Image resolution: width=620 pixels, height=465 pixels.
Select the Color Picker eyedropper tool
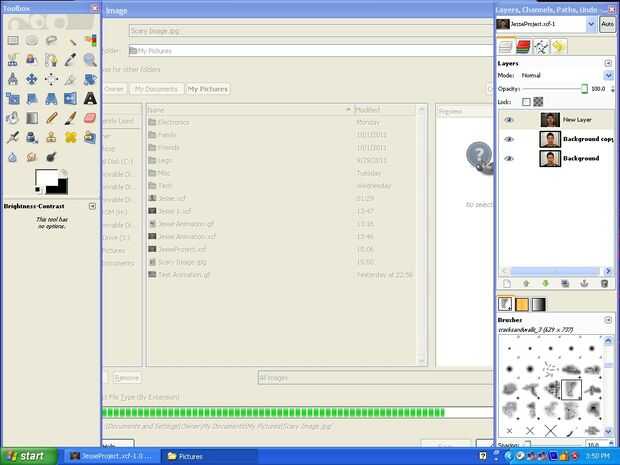(71, 60)
